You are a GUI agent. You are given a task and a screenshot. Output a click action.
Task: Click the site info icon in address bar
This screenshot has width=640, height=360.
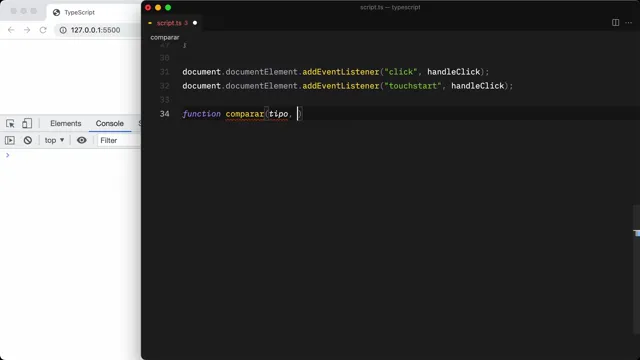[63, 30]
